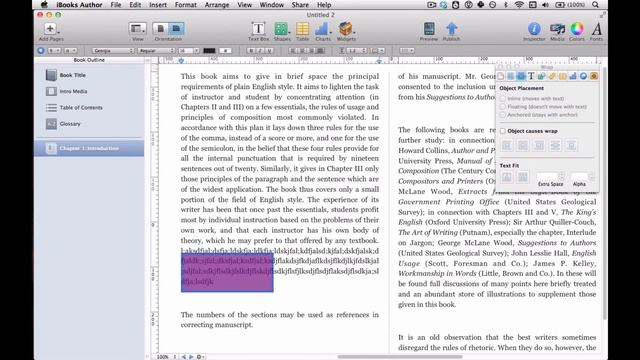Image resolution: width=640 pixels, height=360 pixels.
Task: Click the first wrap style button
Action: click(507, 145)
